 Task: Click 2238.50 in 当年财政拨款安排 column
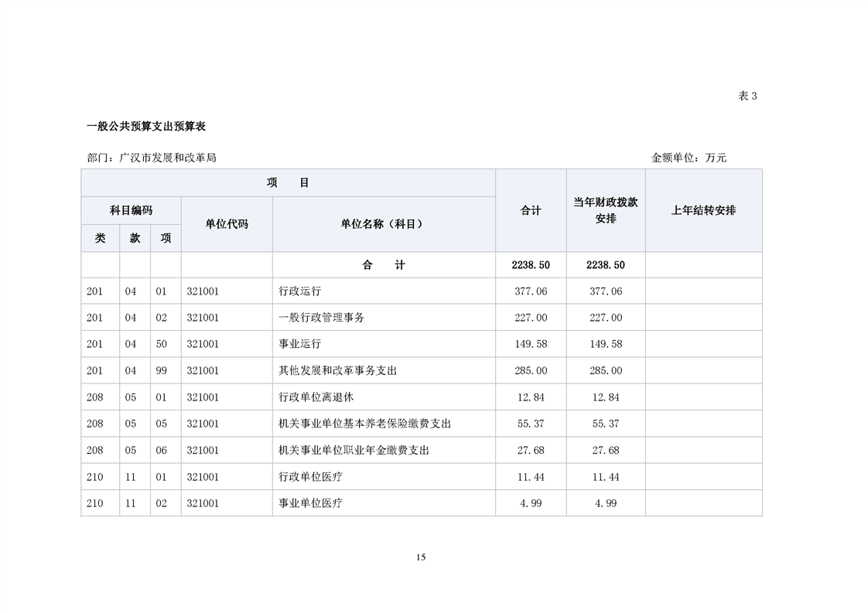pos(606,265)
